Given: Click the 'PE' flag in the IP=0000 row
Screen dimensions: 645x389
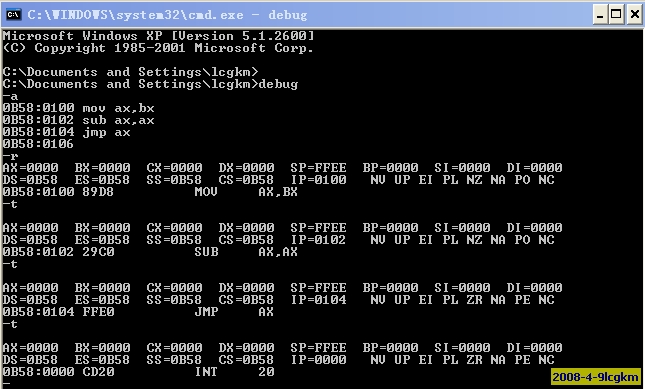Looking at the screenshot, I should (x=522, y=360).
